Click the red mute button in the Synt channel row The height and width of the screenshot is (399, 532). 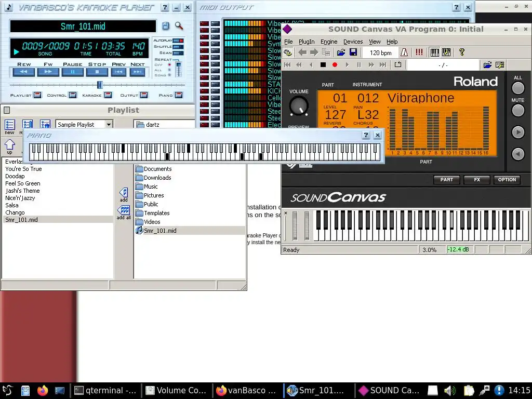204,44
